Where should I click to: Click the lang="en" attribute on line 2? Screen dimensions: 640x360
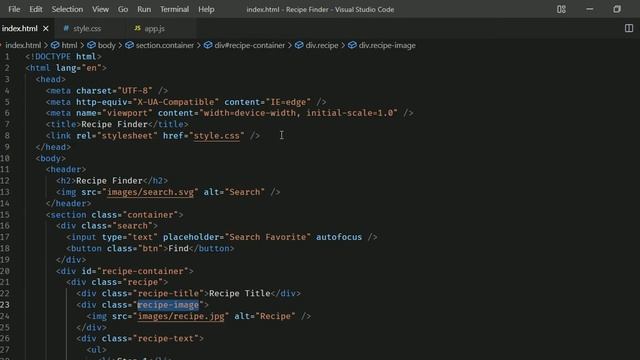coord(79,68)
